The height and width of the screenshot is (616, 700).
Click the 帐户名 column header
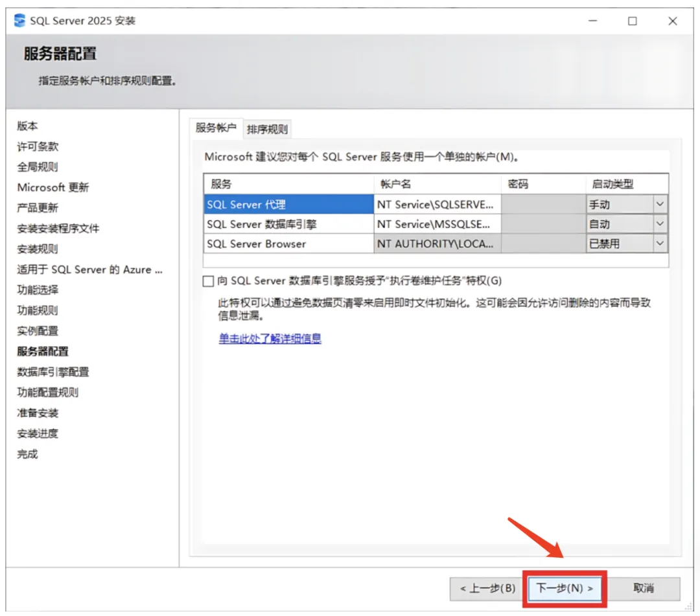[437, 184]
